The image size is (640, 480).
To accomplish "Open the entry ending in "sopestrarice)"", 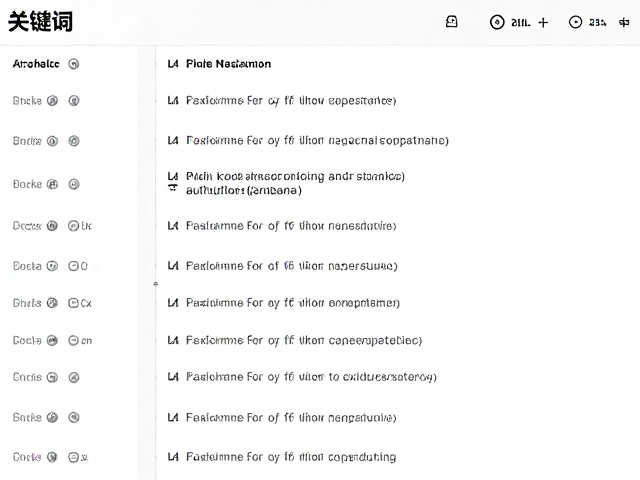I will (291, 101).
